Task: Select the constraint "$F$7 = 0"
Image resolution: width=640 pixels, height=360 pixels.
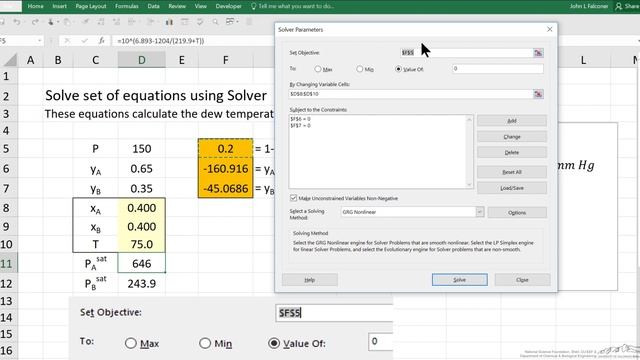Action: 301,125
